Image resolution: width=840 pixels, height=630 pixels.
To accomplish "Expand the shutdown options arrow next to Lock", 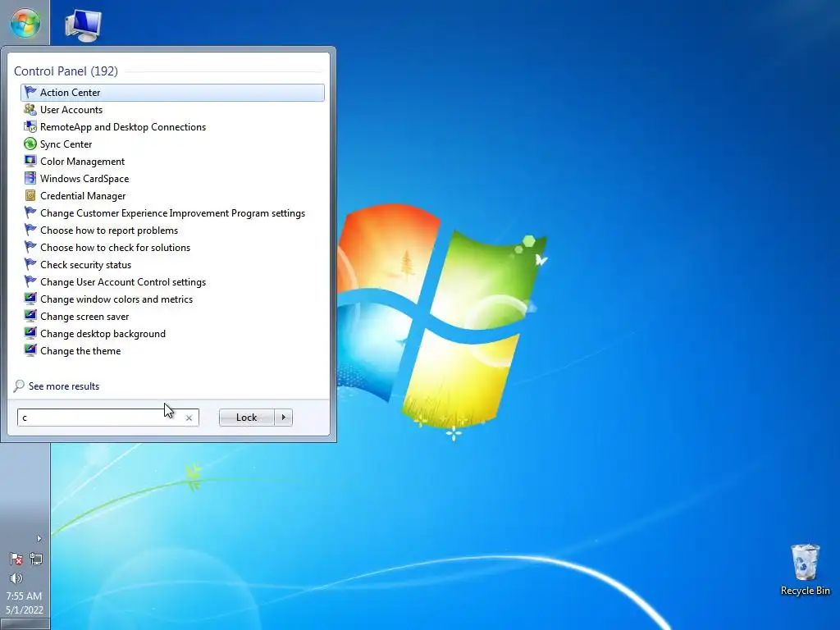I will coord(283,418).
